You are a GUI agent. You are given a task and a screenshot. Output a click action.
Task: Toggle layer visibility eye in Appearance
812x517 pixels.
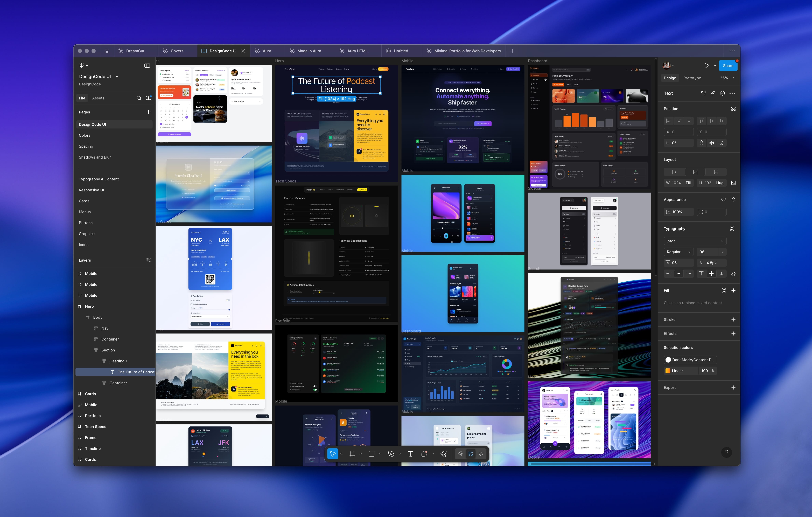723,199
